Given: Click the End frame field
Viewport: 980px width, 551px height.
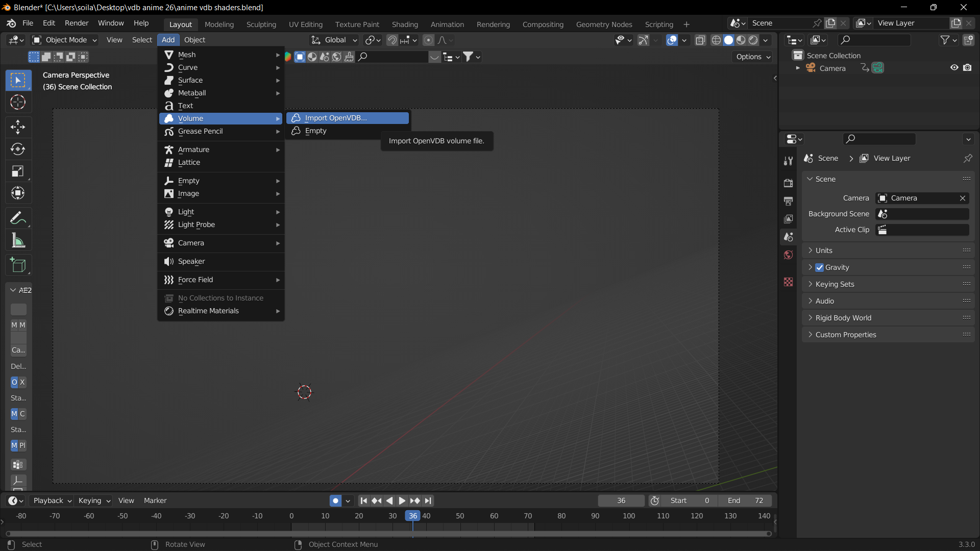Looking at the screenshot, I should point(745,501).
